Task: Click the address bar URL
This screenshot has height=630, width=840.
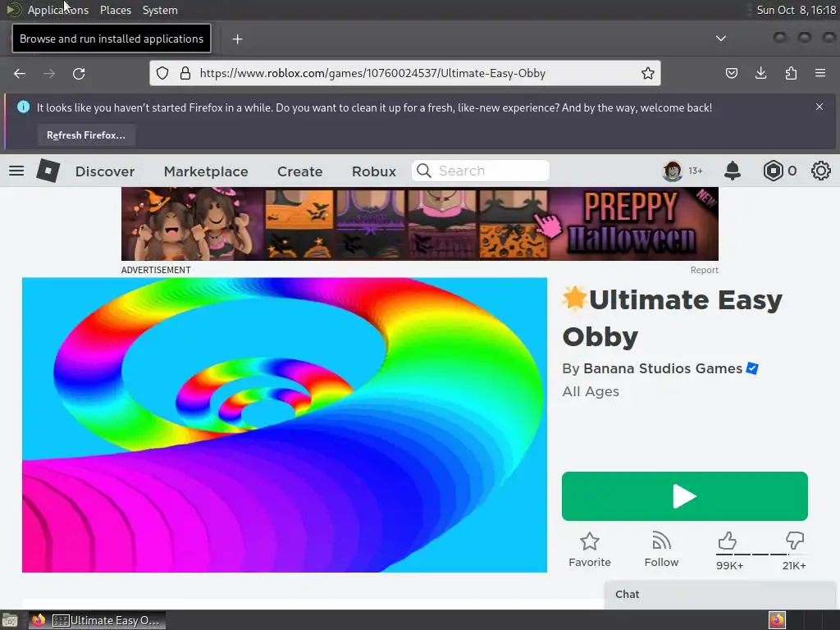Action: coord(372,73)
